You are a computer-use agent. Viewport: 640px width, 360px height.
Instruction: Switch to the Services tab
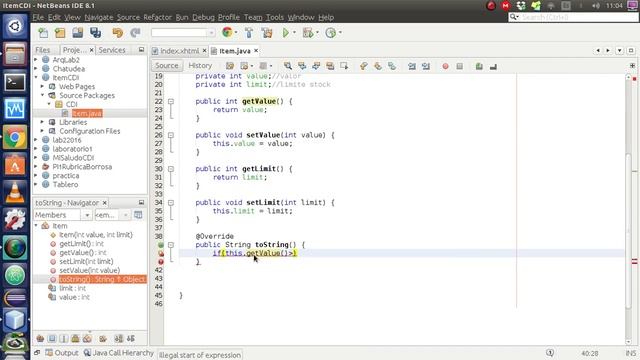click(x=112, y=50)
